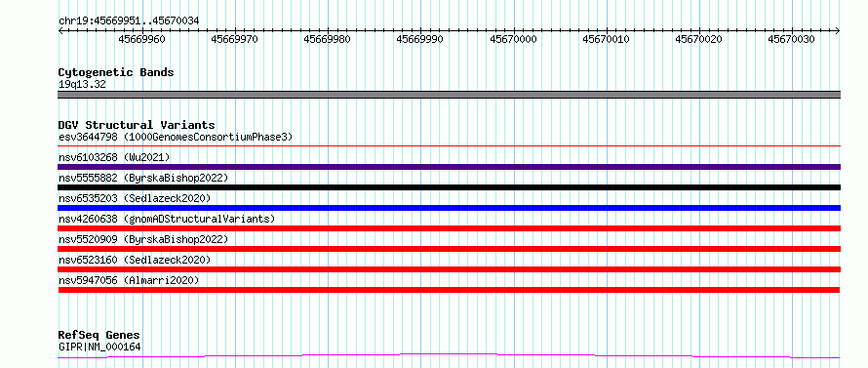Click nsv6103268 (Wu2021) label
Viewport: 868px width, 368px height.
pyautogui.click(x=114, y=157)
